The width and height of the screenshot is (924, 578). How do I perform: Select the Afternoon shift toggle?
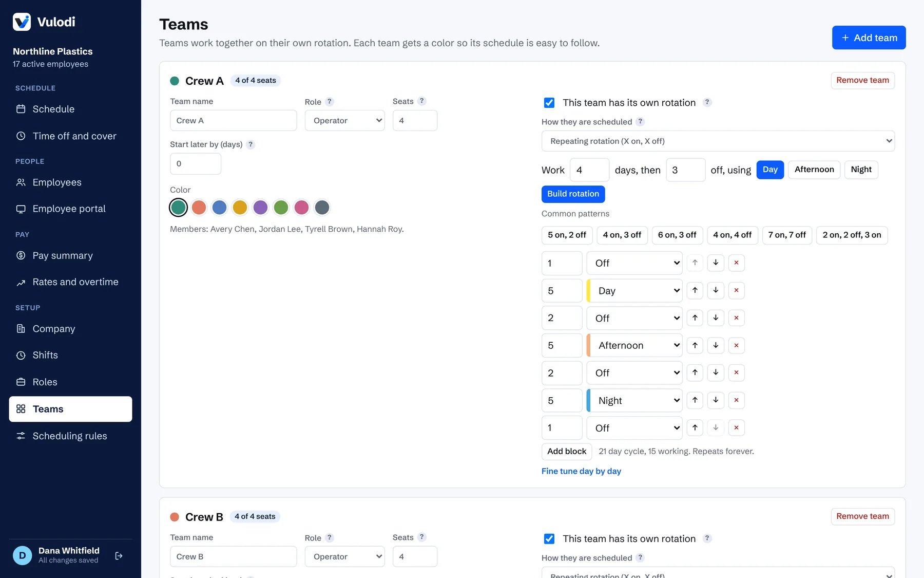click(814, 170)
